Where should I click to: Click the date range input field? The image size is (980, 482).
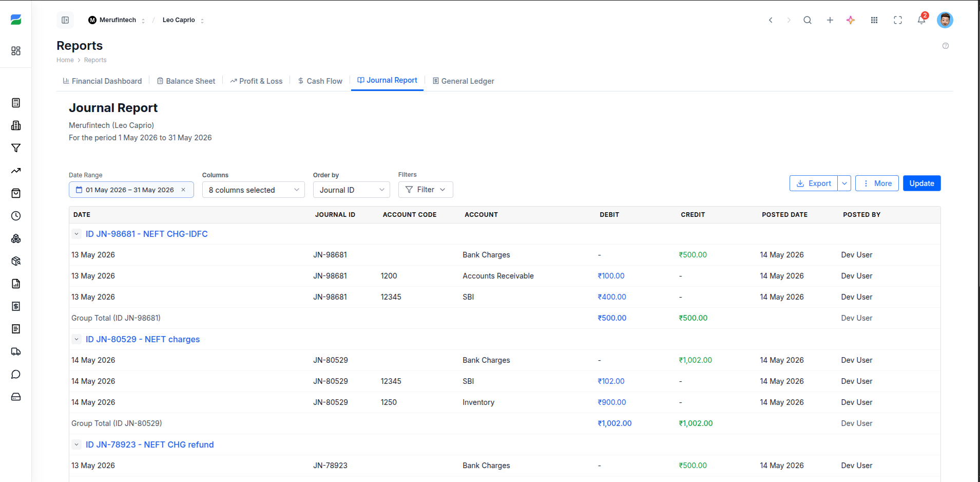131,190
